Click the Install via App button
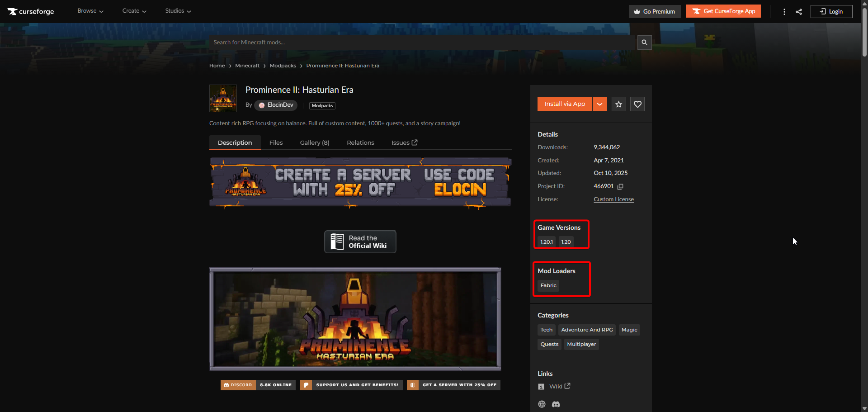Image resolution: width=868 pixels, height=412 pixels. click(x=565, y=104)
